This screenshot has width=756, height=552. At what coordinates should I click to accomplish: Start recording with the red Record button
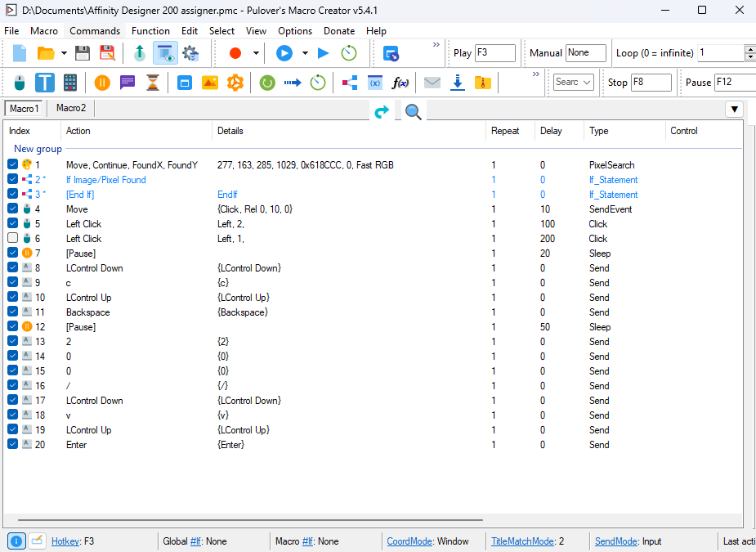pos(235,53)
